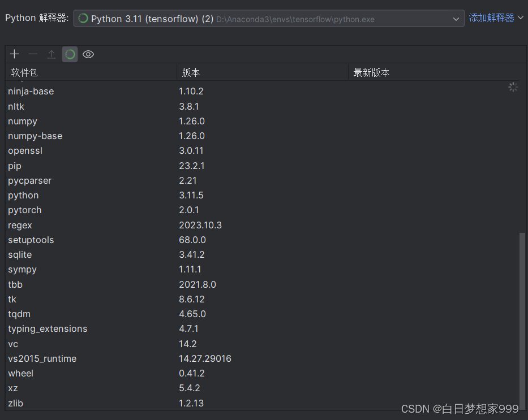528x420 pixels.
Task: Select the sqlite package row
Action: tap(263, 254)
